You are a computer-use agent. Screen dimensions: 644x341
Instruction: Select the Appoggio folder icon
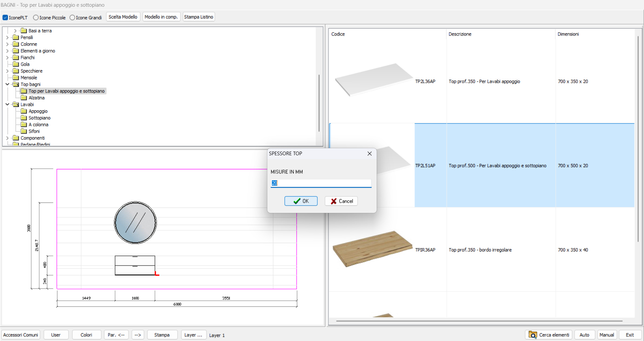point(24,111)
